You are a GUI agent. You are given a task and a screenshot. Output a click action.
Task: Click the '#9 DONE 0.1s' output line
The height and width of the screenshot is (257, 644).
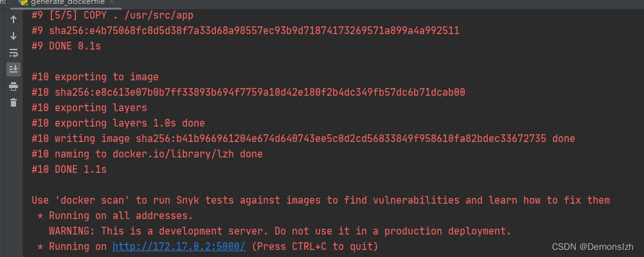click(x=66, y=46)
